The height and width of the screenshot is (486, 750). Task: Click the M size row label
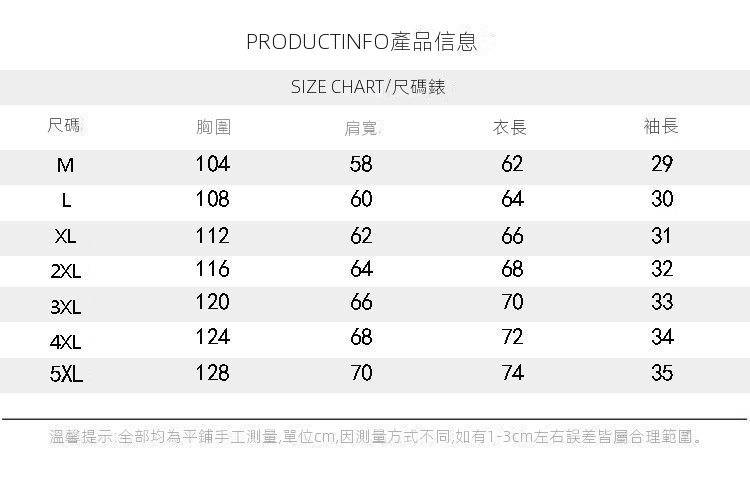(66, 165)
